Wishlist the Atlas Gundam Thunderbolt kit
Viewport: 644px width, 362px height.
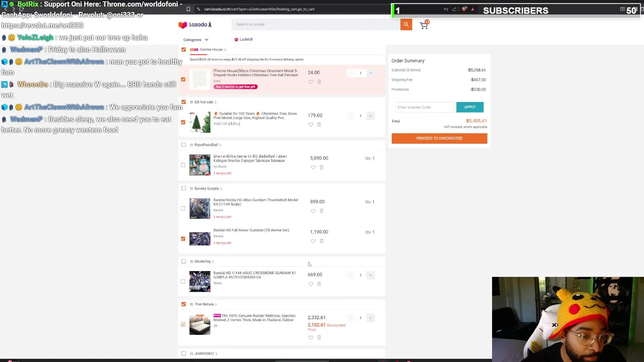pyautogui.click(x=313, y=211)
